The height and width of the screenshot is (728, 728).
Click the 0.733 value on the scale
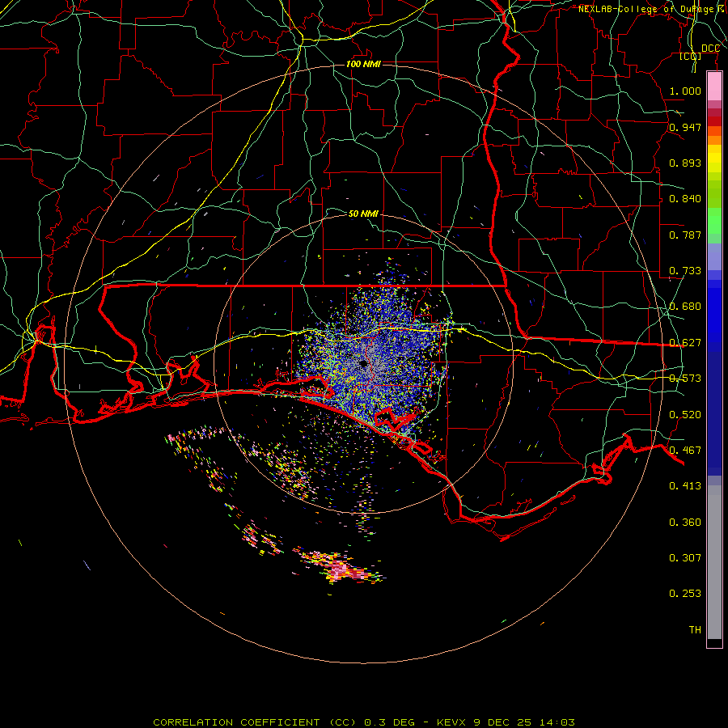(685, 271)
